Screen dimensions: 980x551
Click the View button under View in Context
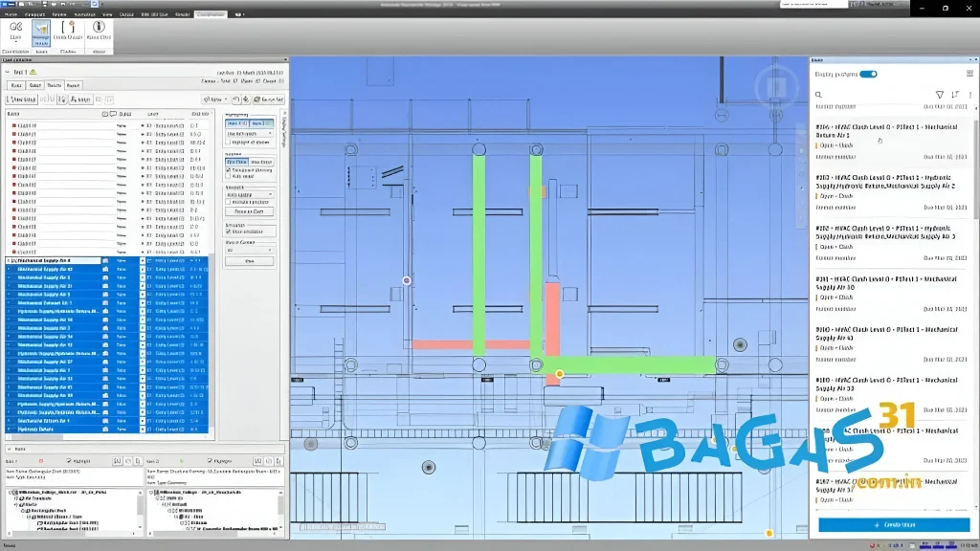pyautogui.click(x=250, y=261)
